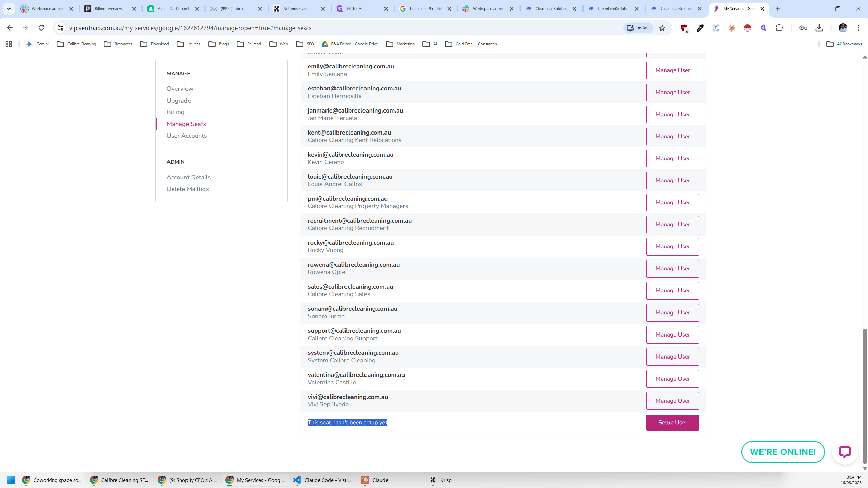Open Krisp from the taskbar

coord(441,480)
